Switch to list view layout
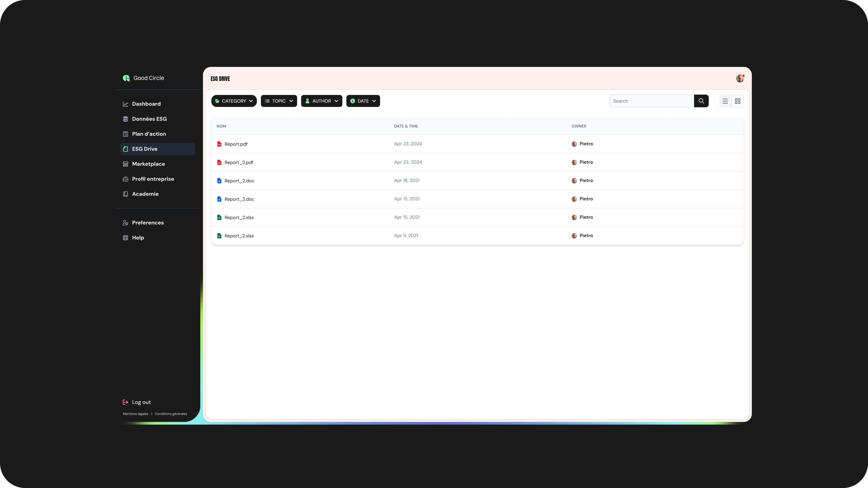Screen dimensions: 868x488 click(x=725, y=101)
